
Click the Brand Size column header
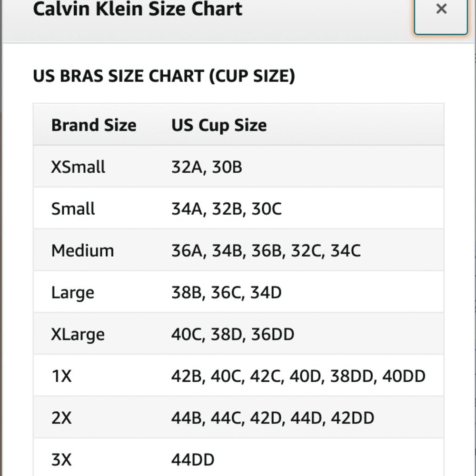point(94,125)
